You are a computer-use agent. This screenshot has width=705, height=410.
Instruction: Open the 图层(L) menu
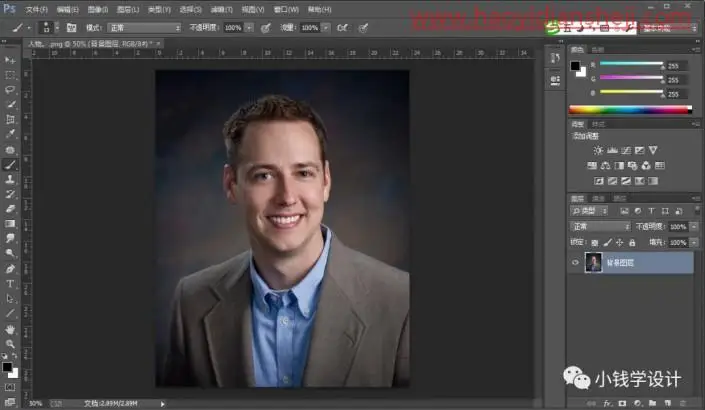tap(128, 9)
